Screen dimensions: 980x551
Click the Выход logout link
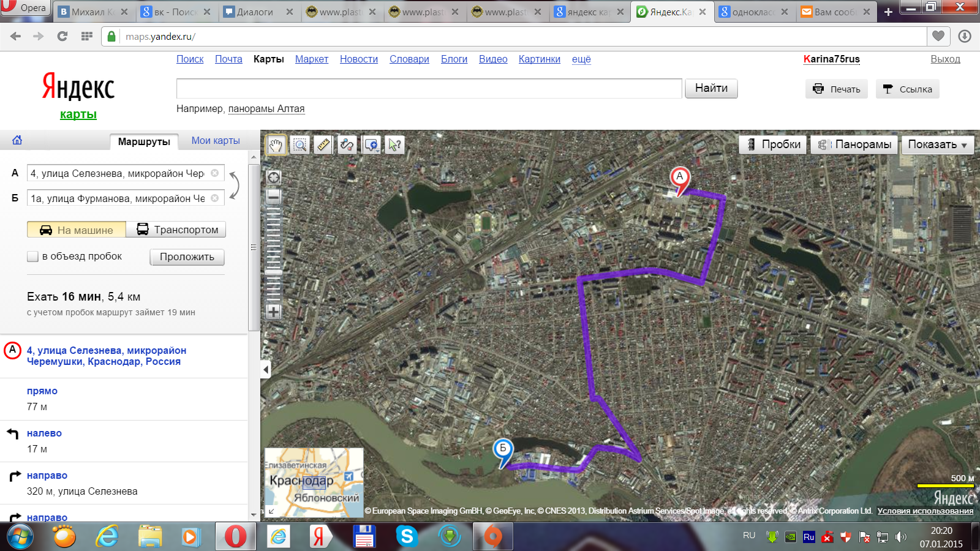click(945, 59)
